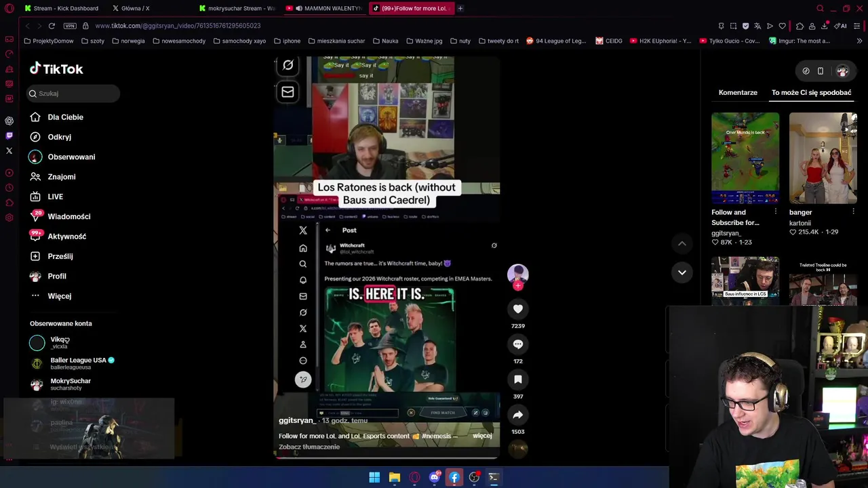Like the video with heart icon

coord(518,309)
